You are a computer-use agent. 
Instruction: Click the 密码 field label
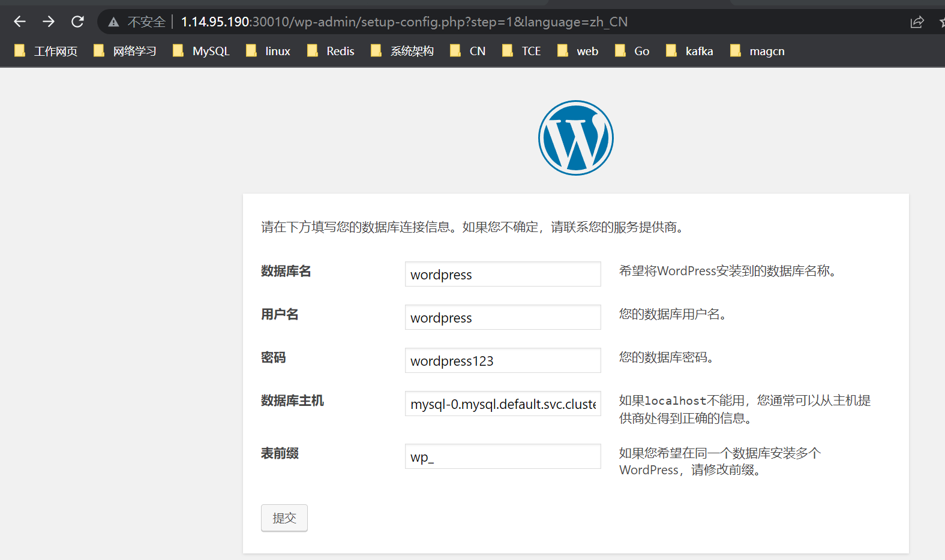(x=274, y=357)
